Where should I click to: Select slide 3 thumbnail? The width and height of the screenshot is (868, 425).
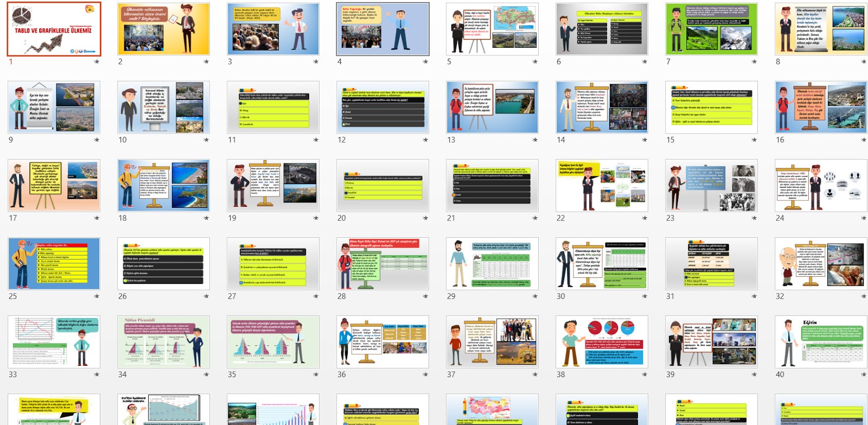[x=273, y=29]
